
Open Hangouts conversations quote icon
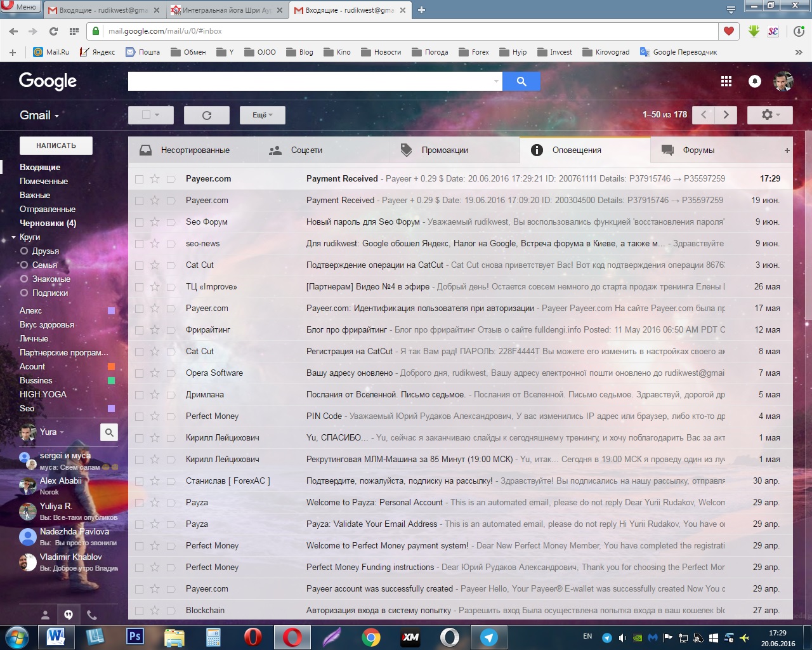tap(69, 614)
